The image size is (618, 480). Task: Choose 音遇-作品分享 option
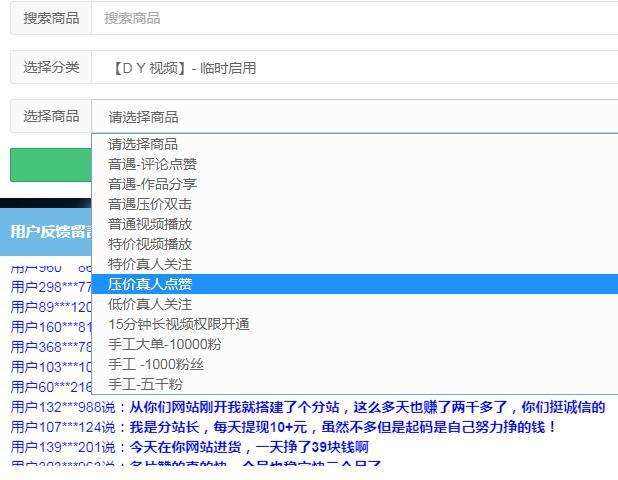click(x=153, y=184)
